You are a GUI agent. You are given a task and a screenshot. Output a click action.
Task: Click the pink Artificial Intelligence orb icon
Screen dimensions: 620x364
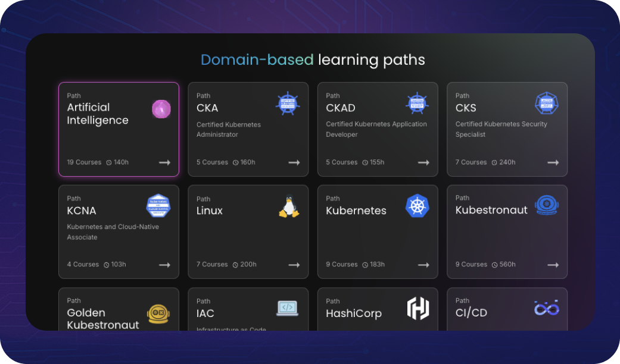[161, 109]
